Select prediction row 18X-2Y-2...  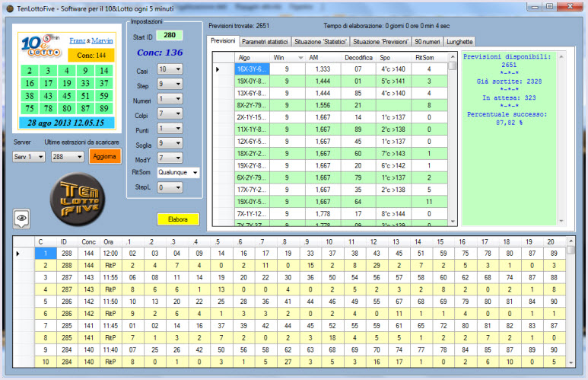coord(330,154)
